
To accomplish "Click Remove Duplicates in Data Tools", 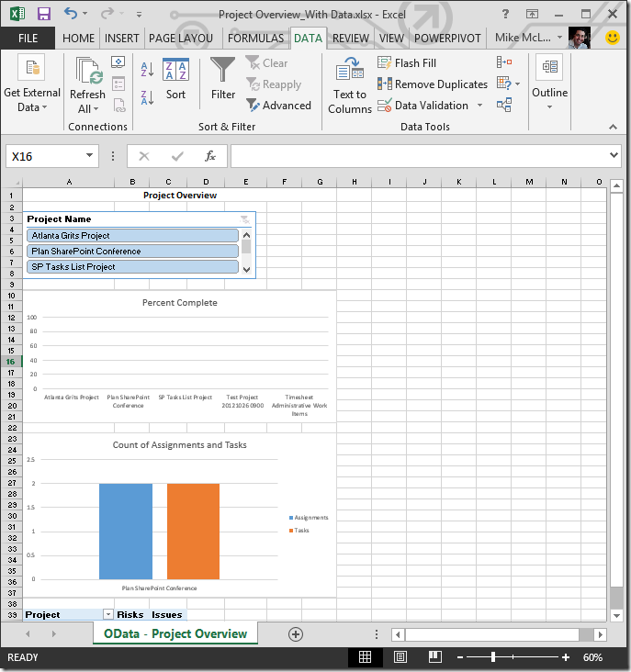I will 432,84.
